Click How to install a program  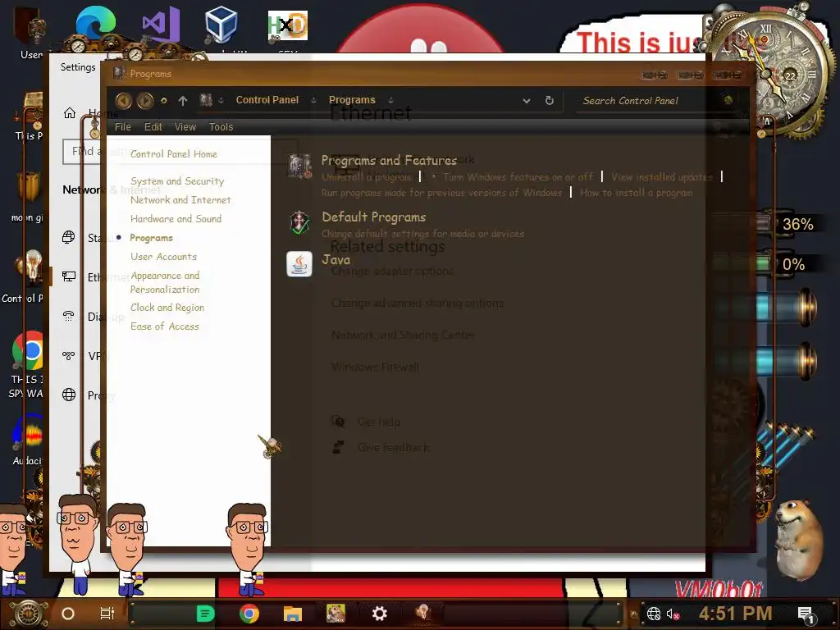pos(636,192)
